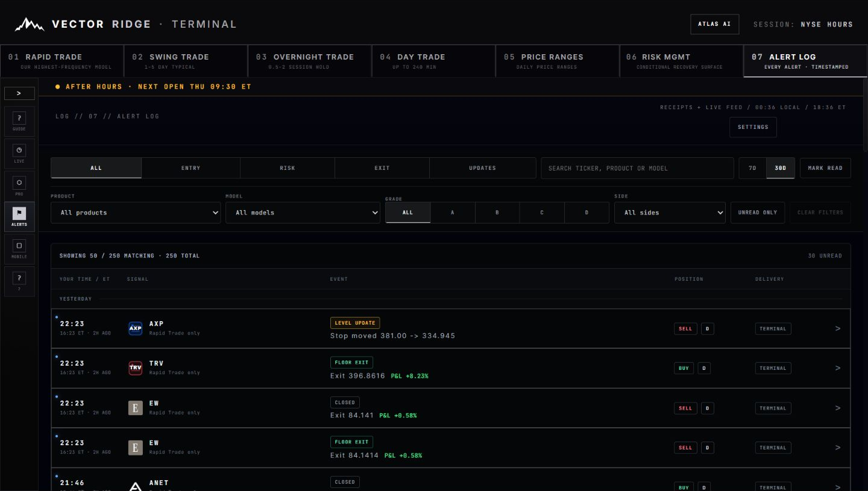Image resolution: width=868 pixels, height=491 pixels.
Task: Filter alerts by Entry
Action: [191, 168]
